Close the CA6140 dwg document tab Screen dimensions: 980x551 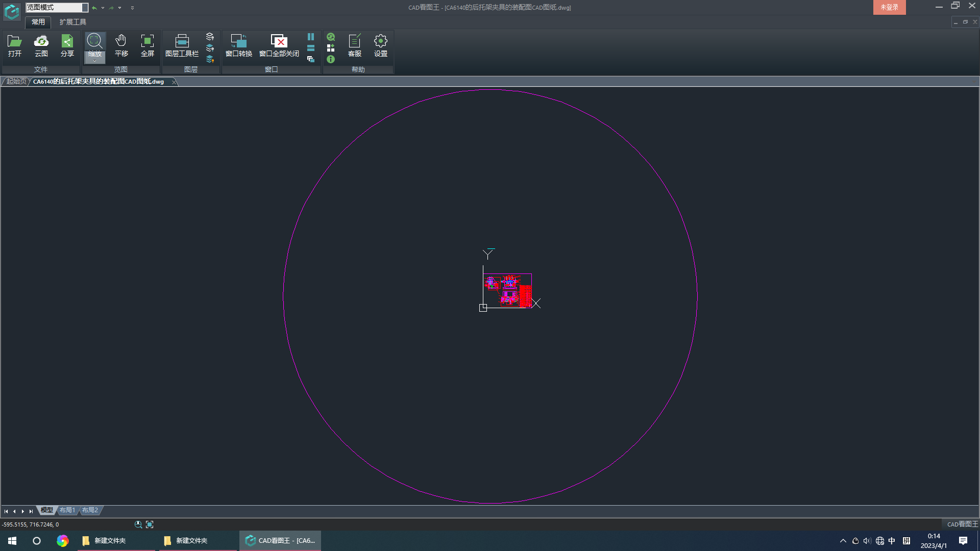174,82
